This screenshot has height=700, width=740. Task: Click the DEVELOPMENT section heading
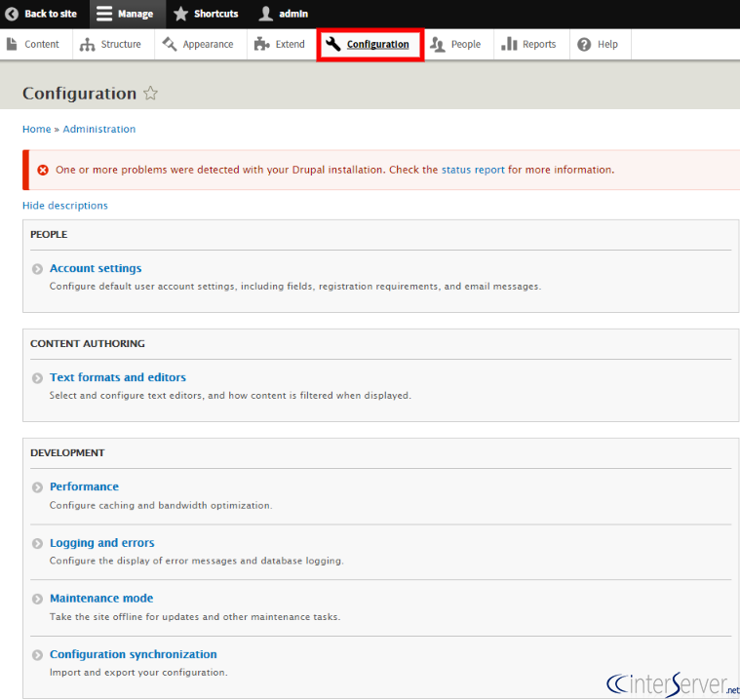[67, 452]
